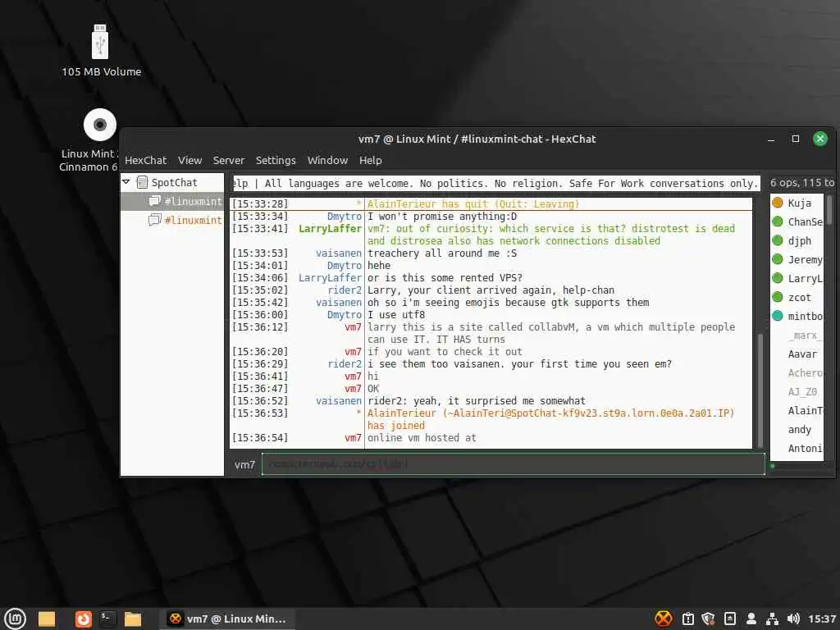Click the 'vm7 @ Linux Min...' taskbar button
This screenshot has height=630, width=840.
click(x=226, y=619)
